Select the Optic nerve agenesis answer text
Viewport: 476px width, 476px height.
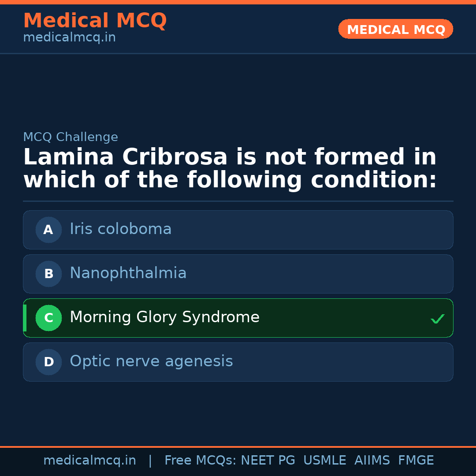151,361
